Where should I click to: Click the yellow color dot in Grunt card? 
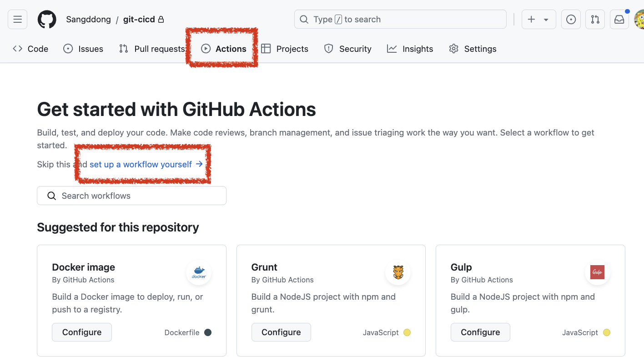(x=407, y=332)
